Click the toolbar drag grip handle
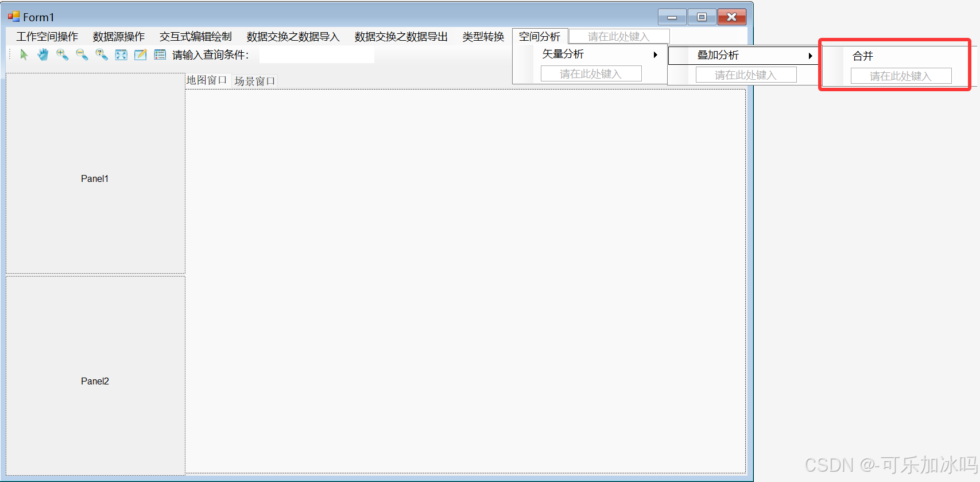The height and width of the screenshot is (482, 980). point(10,55)
